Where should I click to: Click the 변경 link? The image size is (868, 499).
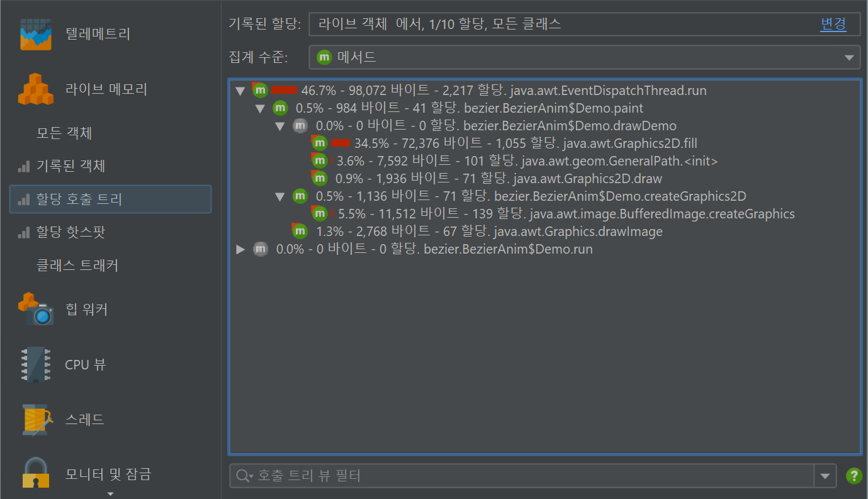pos(833,25)
